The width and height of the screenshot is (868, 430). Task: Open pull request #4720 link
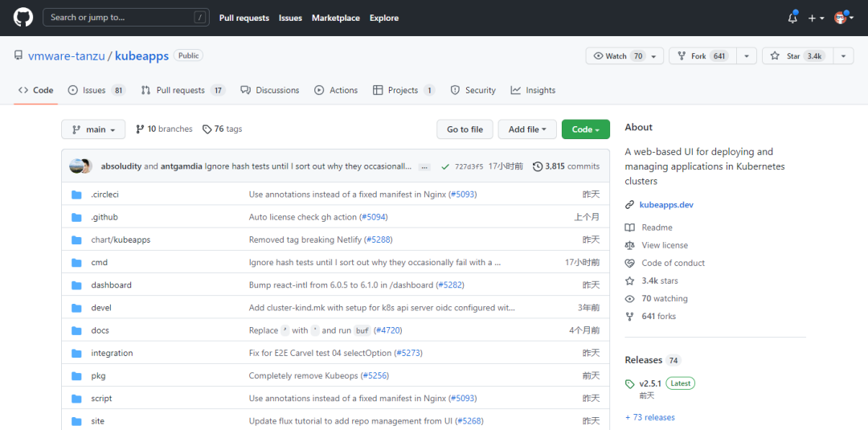pyautogui.click(x=388, y=330)
